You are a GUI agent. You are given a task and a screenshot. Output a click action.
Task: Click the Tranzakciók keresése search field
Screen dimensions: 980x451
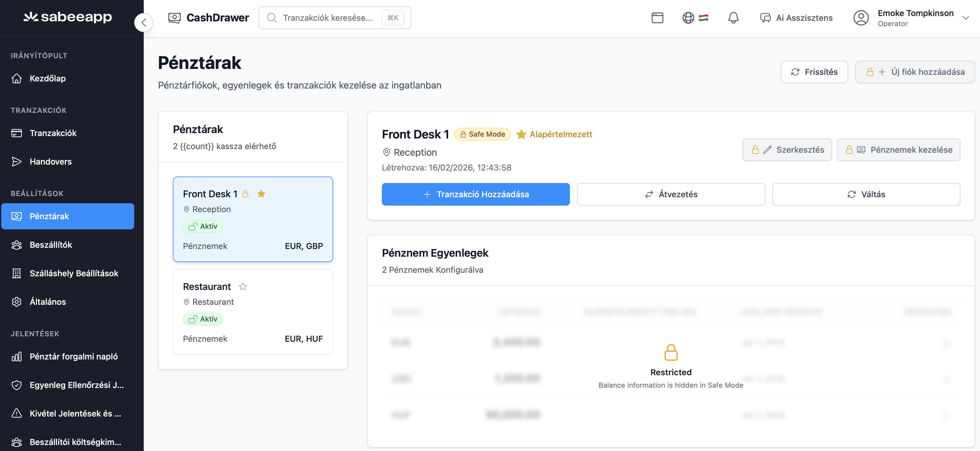pos(327,18)
